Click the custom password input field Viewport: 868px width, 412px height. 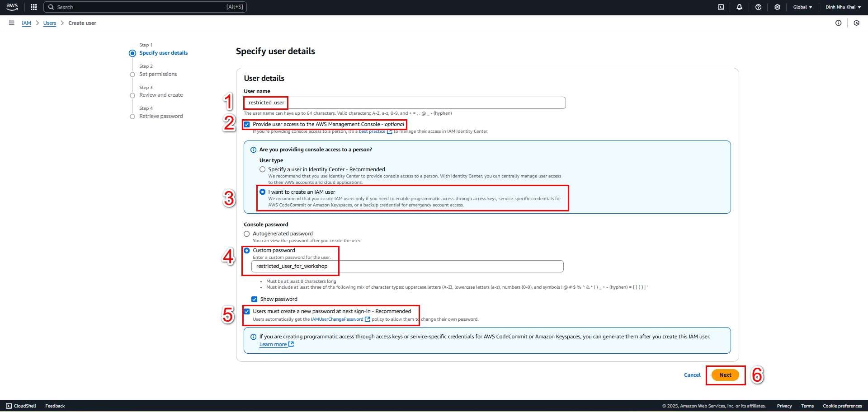click(407, 267)
